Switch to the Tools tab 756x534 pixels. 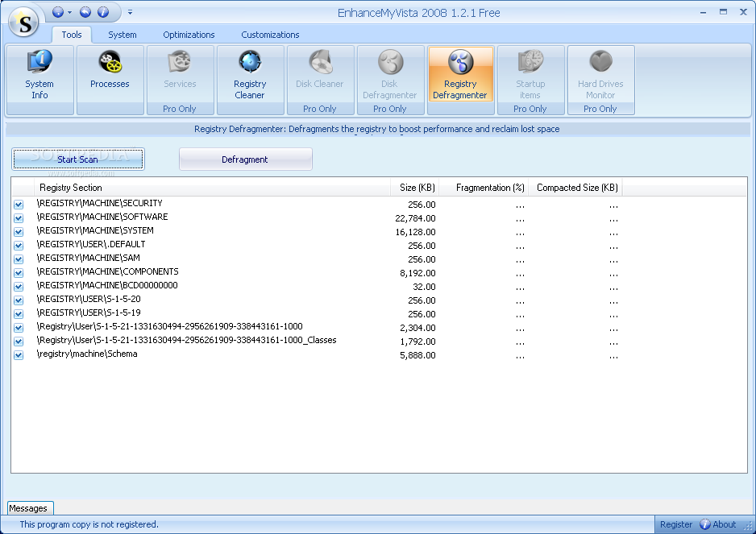72,35
